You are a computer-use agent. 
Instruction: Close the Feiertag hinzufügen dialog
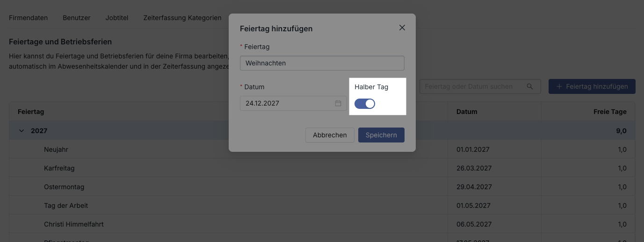click(402, 28)
